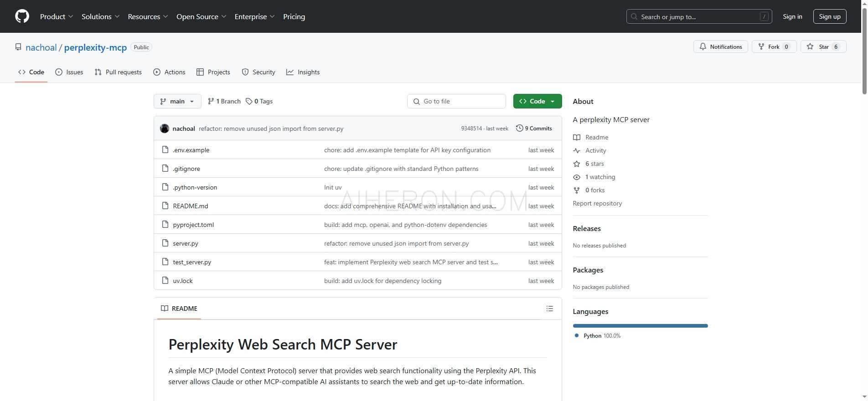This screenshot has height=401, width=868.
Task: Click the repository icon beside nachoal
Action: click(x=18, y=47)
